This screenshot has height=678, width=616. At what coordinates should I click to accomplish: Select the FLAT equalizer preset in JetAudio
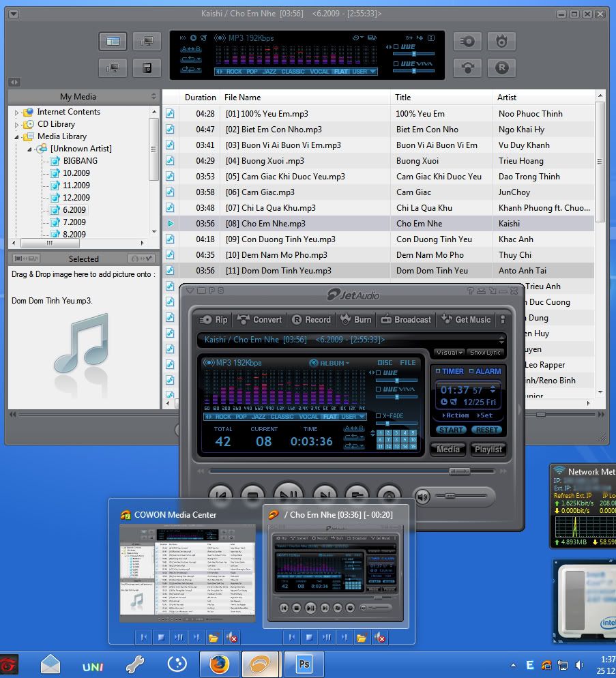click(329, 417)
